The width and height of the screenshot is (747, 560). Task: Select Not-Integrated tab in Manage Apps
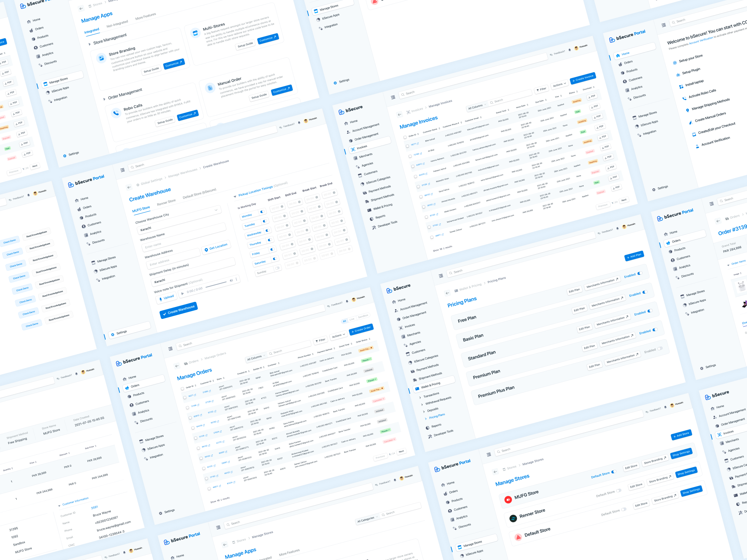117,24
